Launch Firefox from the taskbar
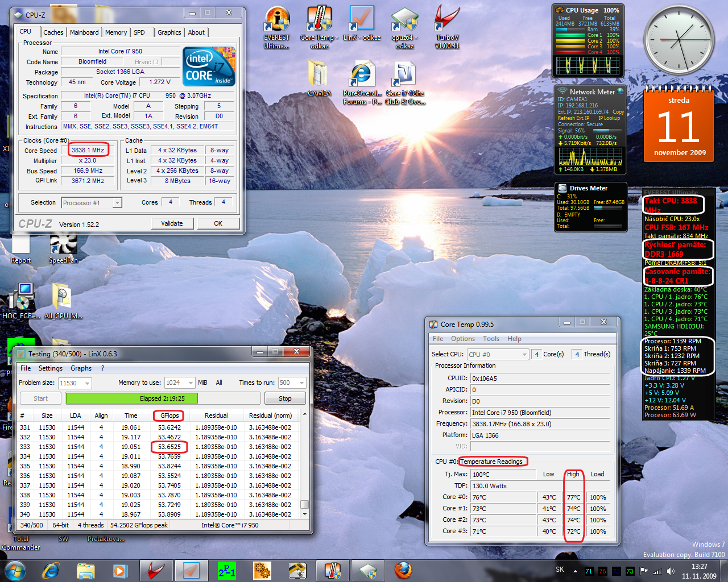The width and height of the screenshot is (728, 582). [x=403, y=570]
